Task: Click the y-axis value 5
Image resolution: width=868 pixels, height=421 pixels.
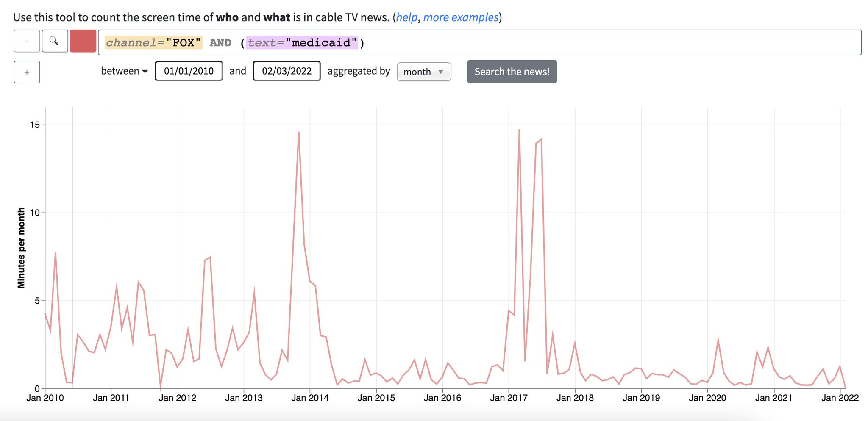Action: click(x=37, y=301)
